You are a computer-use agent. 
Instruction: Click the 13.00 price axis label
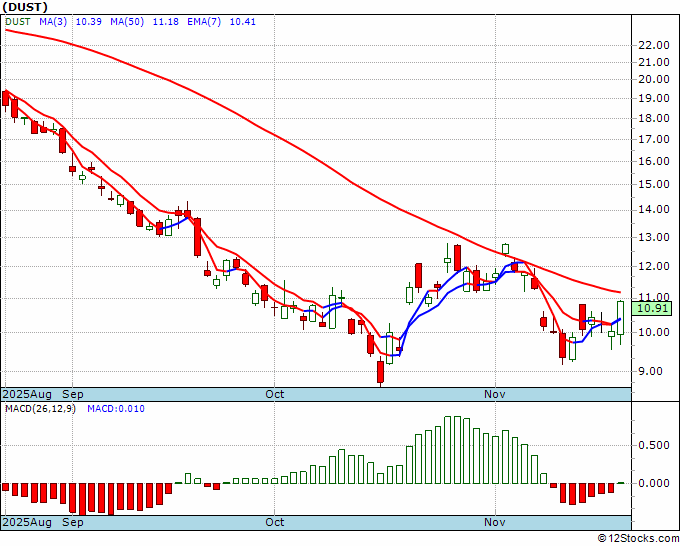pyautogui.click(x=654, y=237)
